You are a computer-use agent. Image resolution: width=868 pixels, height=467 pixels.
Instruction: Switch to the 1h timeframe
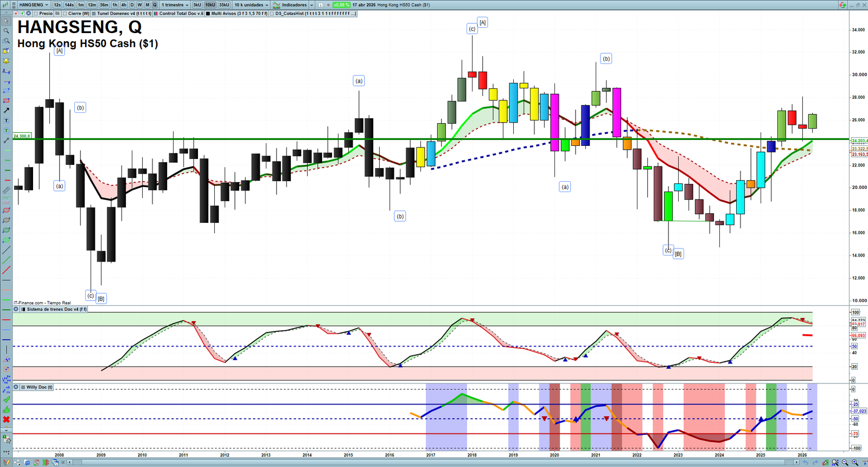pos(115,5)
